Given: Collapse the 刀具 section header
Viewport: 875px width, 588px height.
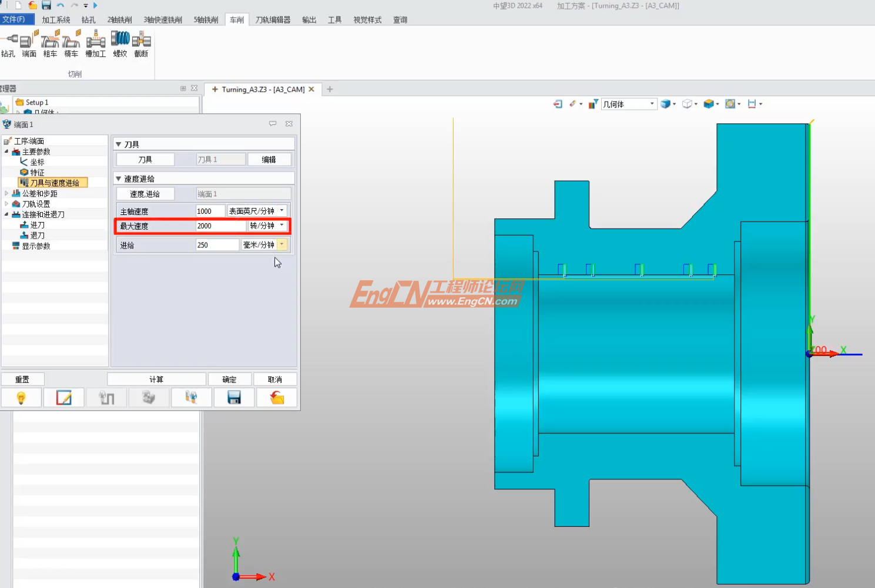Looking at the screenshot, I should tap(119, 145).
